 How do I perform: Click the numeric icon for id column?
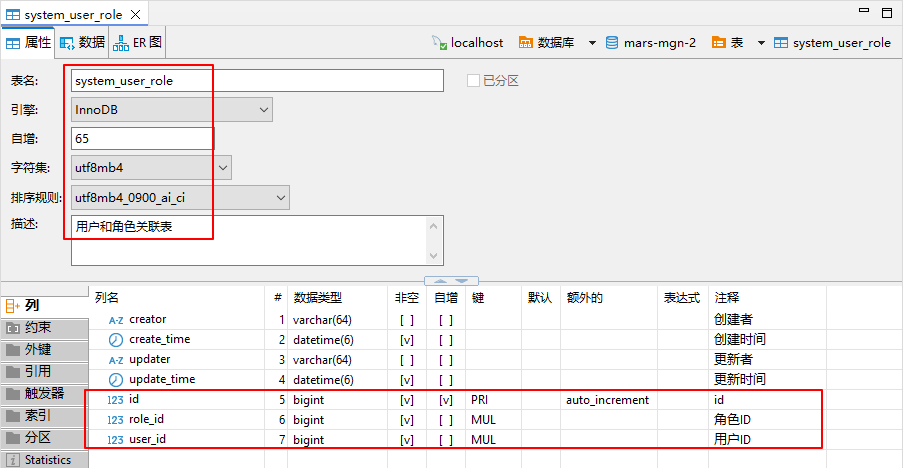tap(116, 399)
